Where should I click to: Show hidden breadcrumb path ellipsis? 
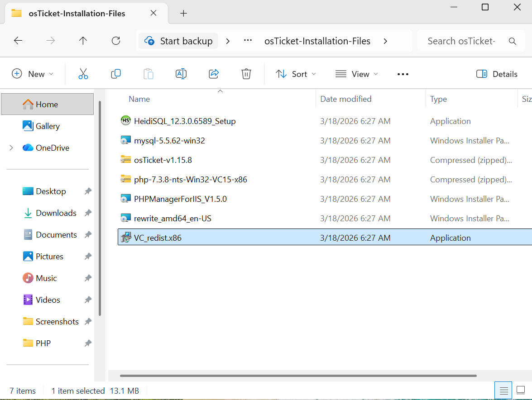click(x=248, y=40)
